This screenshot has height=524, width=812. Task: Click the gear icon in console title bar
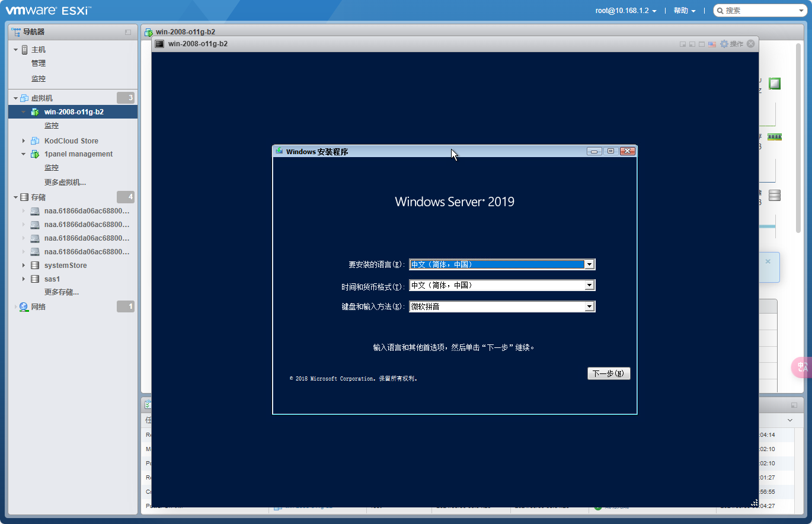coord(724,44)
